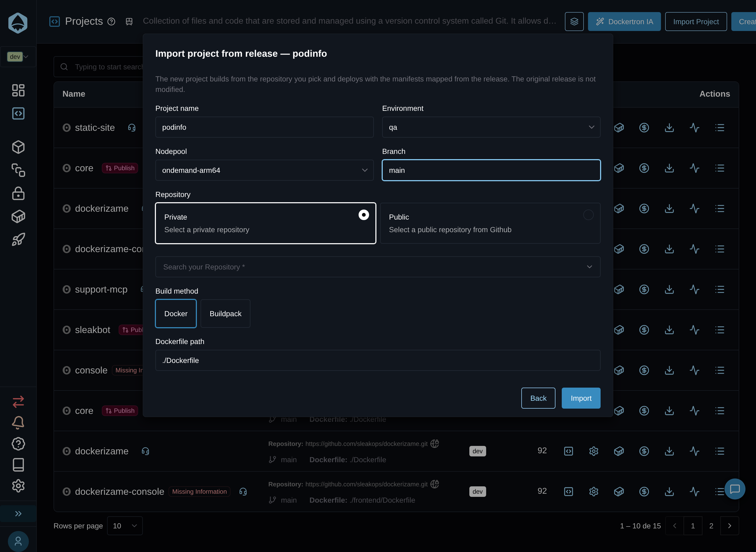756x552 pixels.
Task: Open the cube icon in the sidebar
Action: coord(18,147)
